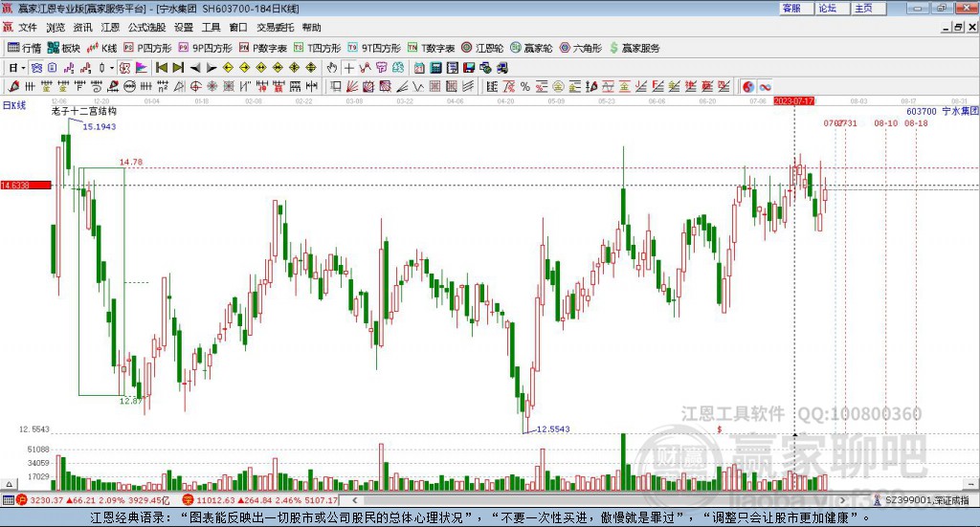This screenshot has height=527, width=980.
Task: Open the 行情 market quotes view
Action: point(24,48)
